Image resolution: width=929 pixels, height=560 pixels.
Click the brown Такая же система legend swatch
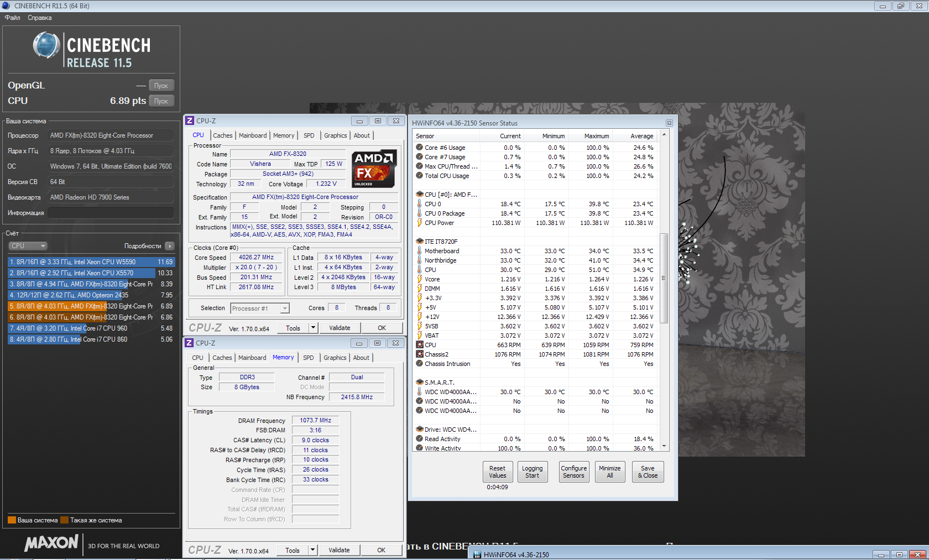(x=64, y=520)
